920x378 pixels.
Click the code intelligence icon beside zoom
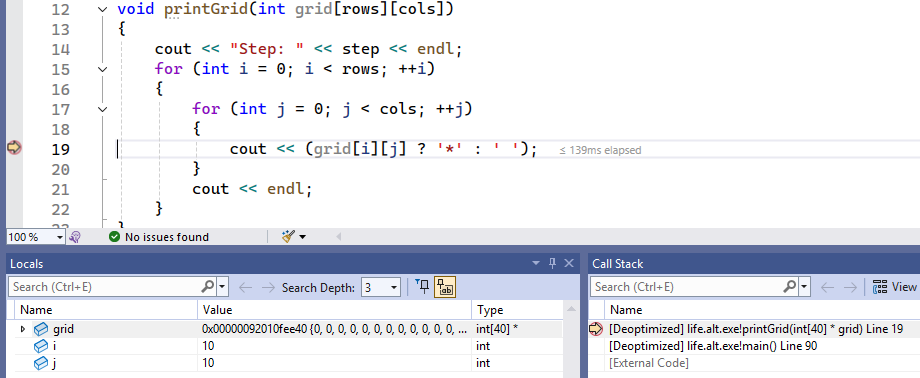click(75, 237)
